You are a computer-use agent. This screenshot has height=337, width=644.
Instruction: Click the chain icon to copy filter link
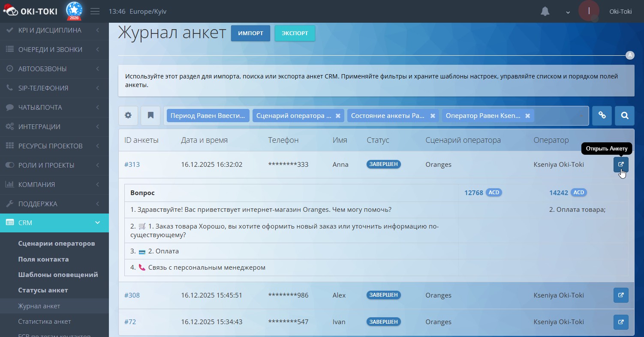tap(602, 115)
